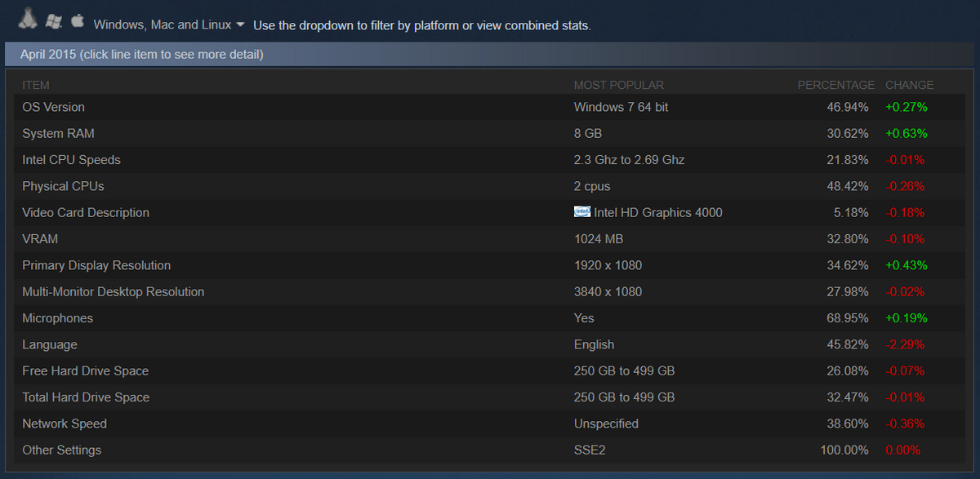The image size is (980, 479).
Task: Expand Other Settings line item
Action: 490,450
